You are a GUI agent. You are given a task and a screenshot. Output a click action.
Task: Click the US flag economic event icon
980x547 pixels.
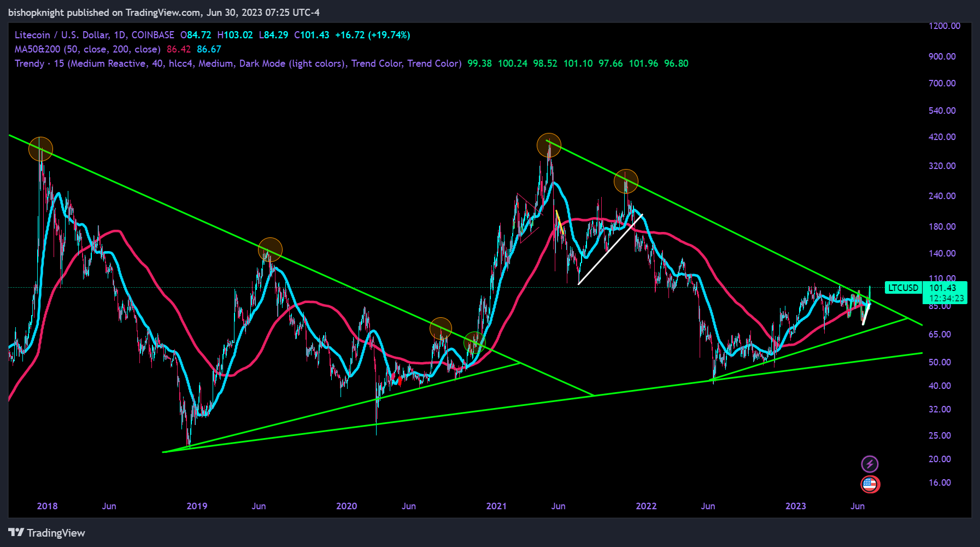[870, 484]
